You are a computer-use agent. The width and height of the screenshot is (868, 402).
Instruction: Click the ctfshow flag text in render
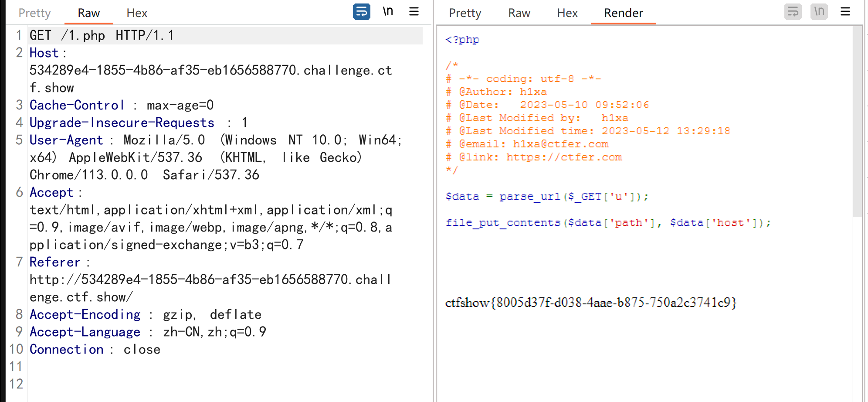pyautogui.click(x=591, y=303)
